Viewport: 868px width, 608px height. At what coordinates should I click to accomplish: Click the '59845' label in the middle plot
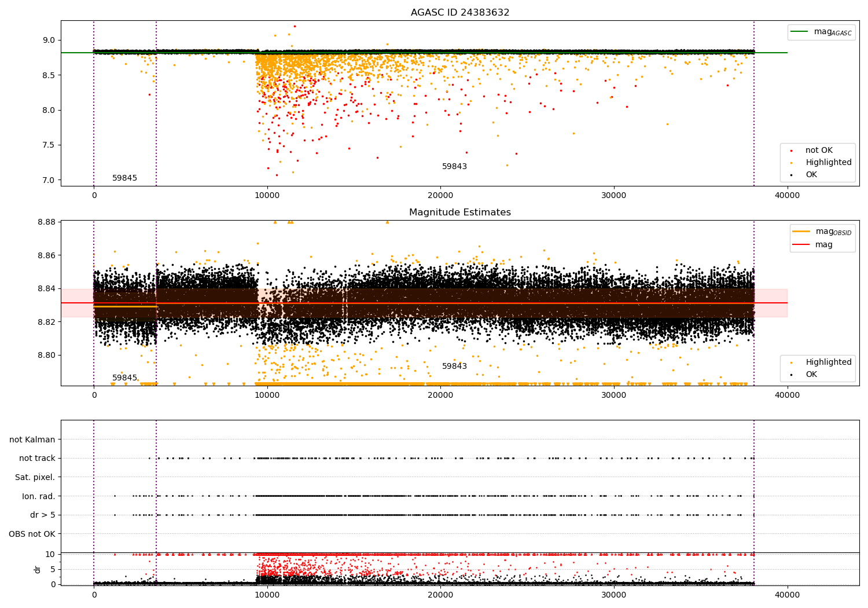tap(124, 378)
